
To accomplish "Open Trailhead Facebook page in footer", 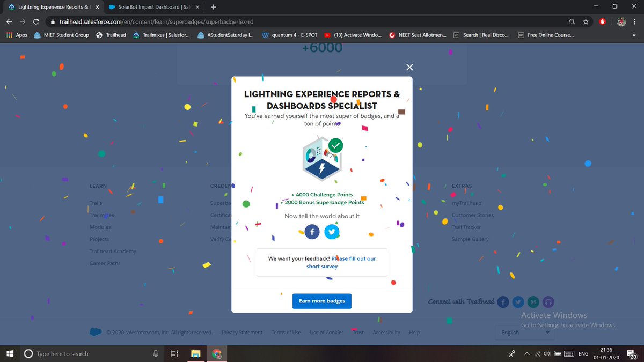I will 503,302.
